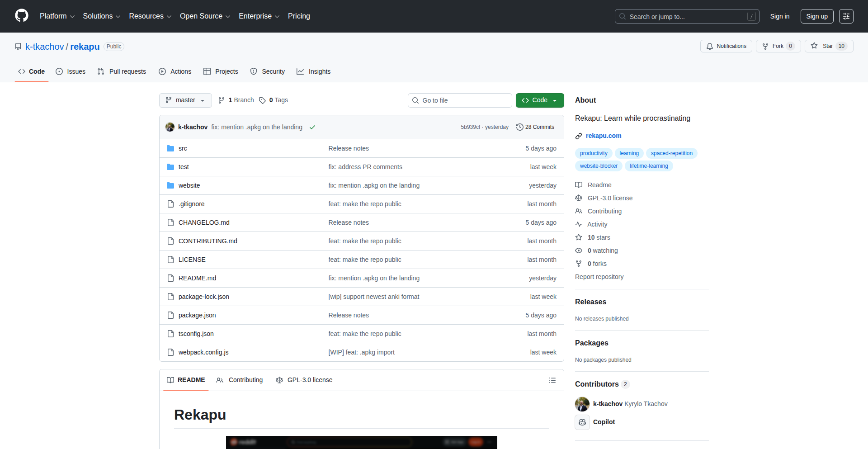Click the spaced-repetition topic tag
Viewport: 868px width, 449px height.
(x=672, y=153)
